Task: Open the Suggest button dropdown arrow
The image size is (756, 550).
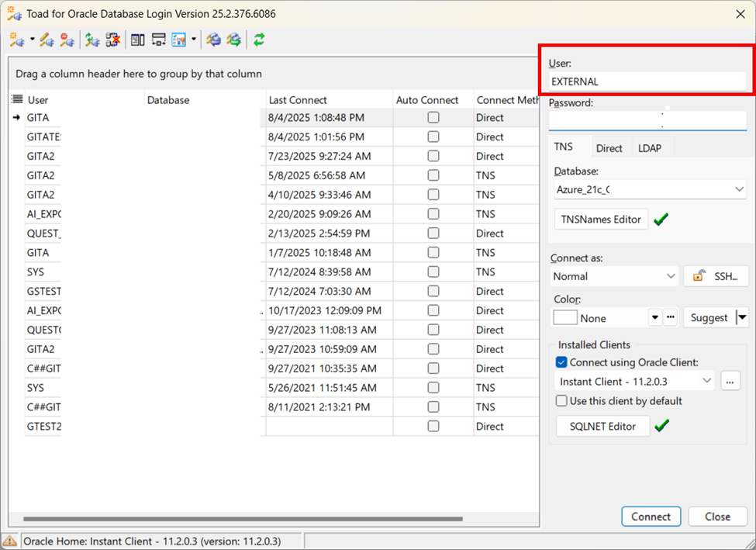Action: click(x=743, y=317)
